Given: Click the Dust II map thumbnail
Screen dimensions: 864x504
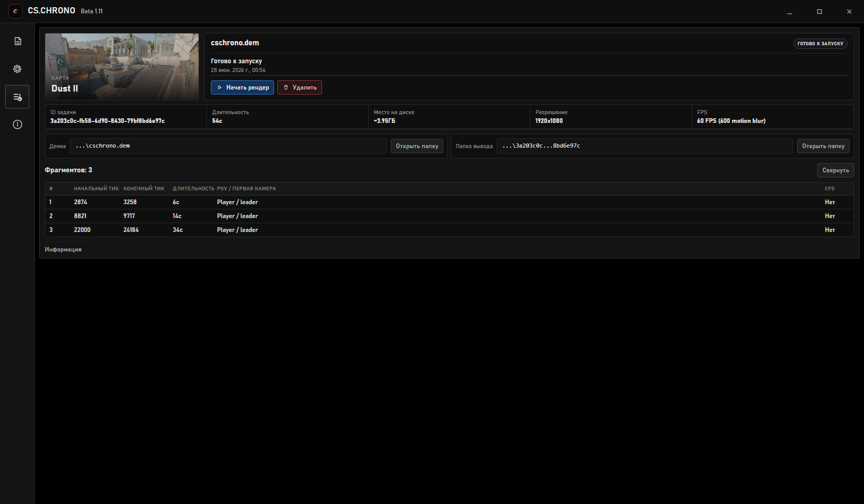Looking at the screenshot, I should point(122,66).
